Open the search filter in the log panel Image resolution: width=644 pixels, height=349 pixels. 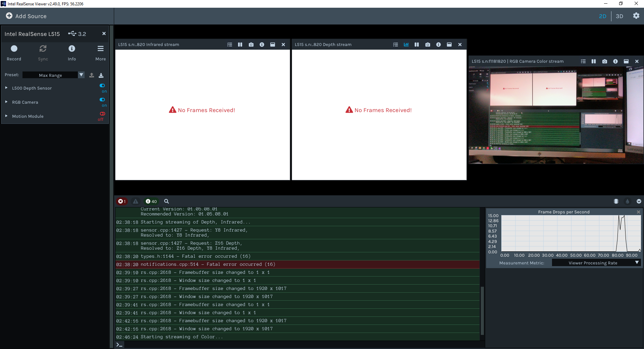166,201
